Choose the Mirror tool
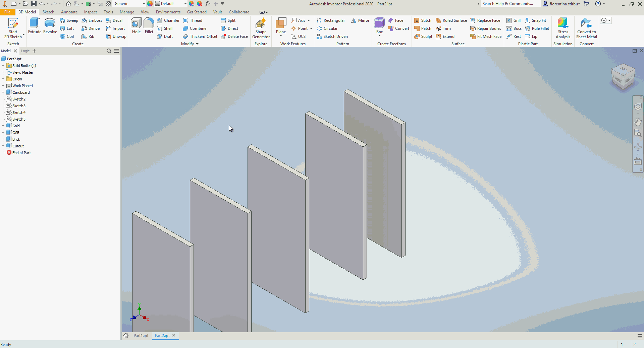The width and height of the screenshot is (644, 348). click(x=360, y=20)
